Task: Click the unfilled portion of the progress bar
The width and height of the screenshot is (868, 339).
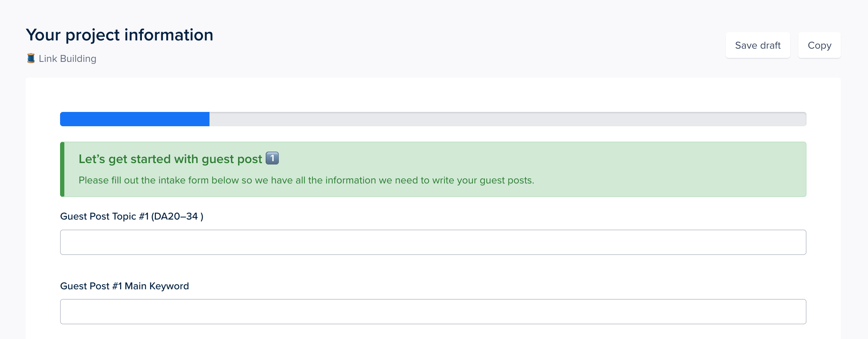Action: pos(500,119)
